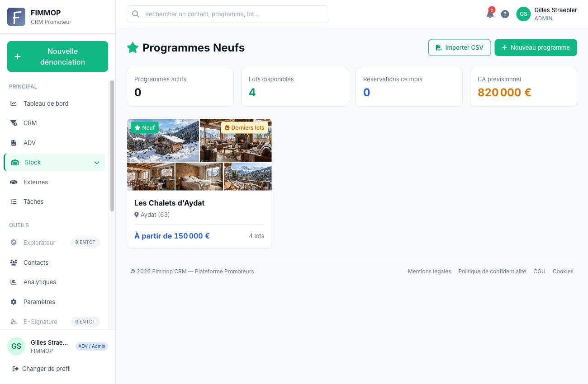Viewport: 588px width, 384px height.
Task: Open the CGU footer link
Action: click(539, 272)
